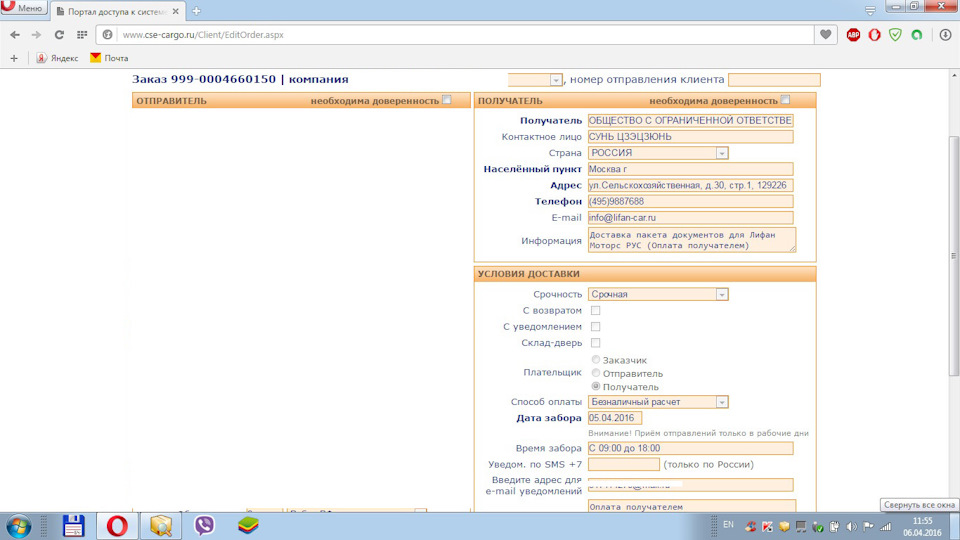The height and width of the screenshot is (540, 960).
Task: Click the Адрес field
Action: click(691, 185)
